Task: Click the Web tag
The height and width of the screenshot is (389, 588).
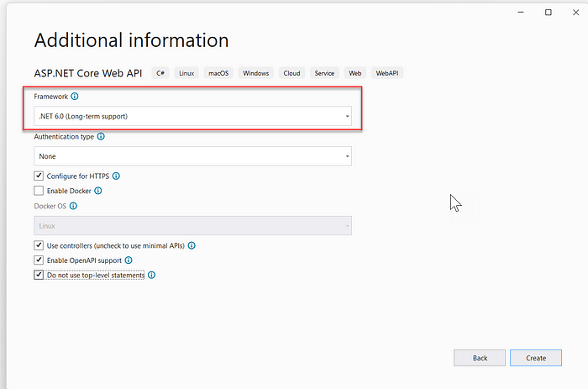Action: pos(355,73)
